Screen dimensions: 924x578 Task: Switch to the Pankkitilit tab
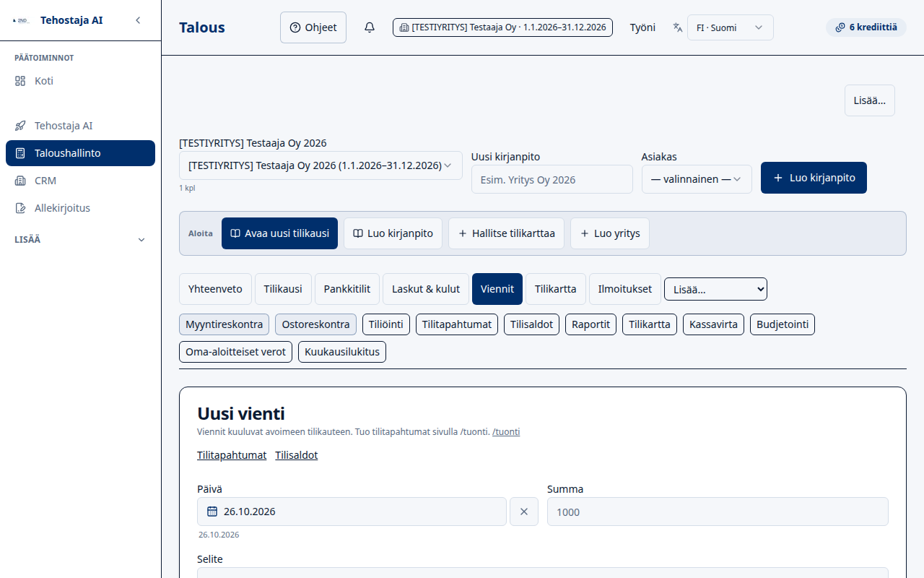[x=347, y=289]
